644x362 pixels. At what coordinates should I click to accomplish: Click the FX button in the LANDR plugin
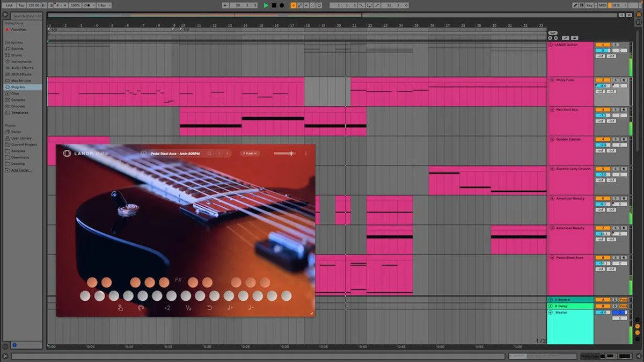tap(178, 279)
